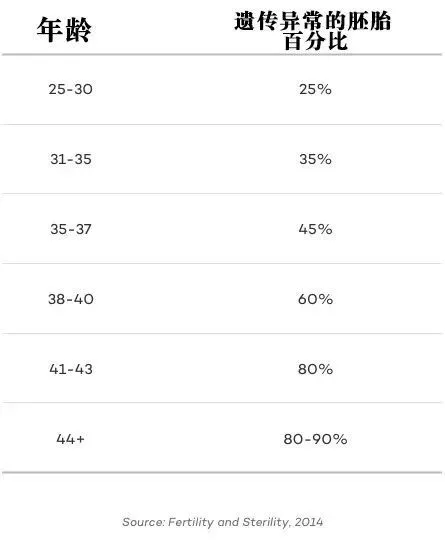This screenshot has height=540, width=445.
Task: Select the 35-37 age cell
Action: (x=71, y=229)
